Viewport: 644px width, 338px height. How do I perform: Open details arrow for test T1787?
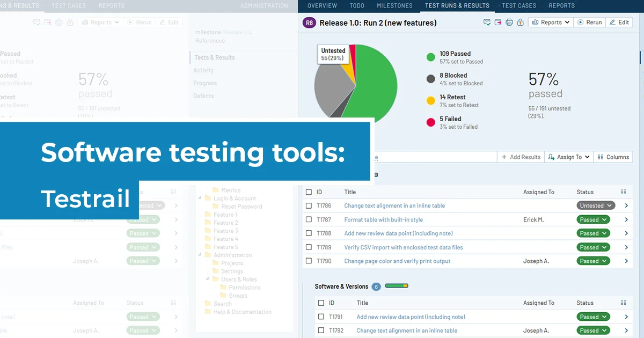pos(626,219)
